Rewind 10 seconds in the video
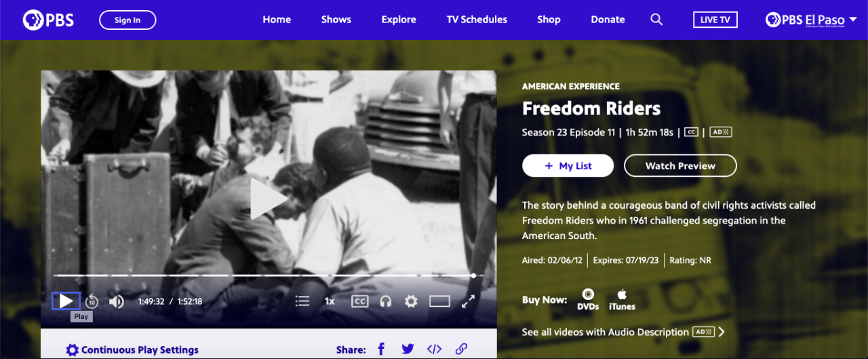Viewport: 868px width, 359px height. pos(92,301)
